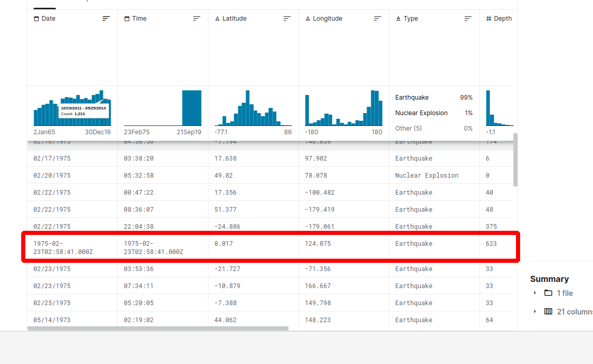This screenshot has width=593, height=364.
Task: Open the filter icon for the Time column
Action: pyautogui.click(x=196, y=18)
